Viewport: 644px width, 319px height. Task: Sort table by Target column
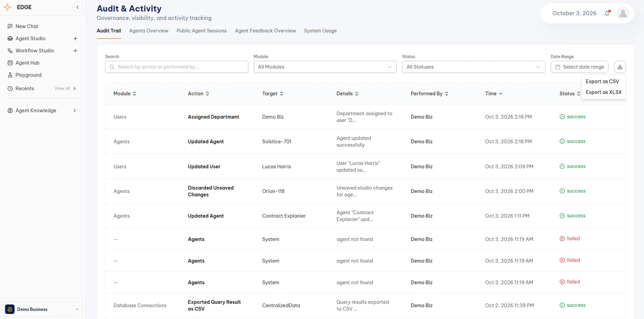click(x=272, y=93)
